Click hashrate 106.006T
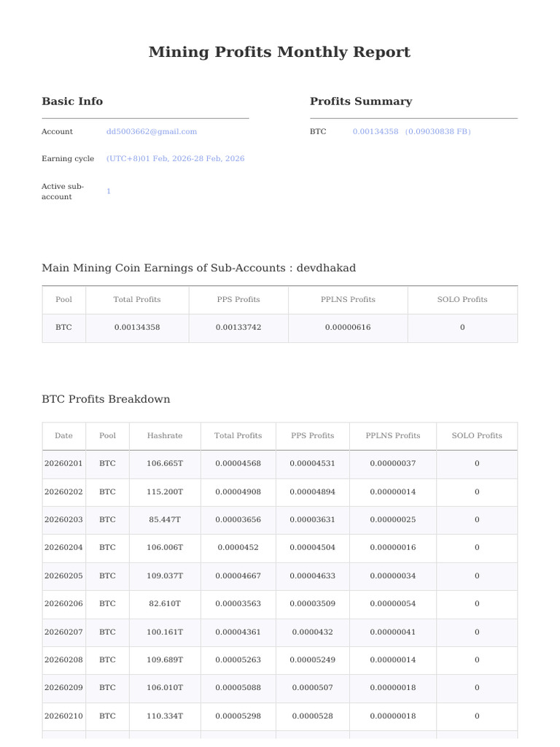Screen dimensions: 560x747 (165, 548)
